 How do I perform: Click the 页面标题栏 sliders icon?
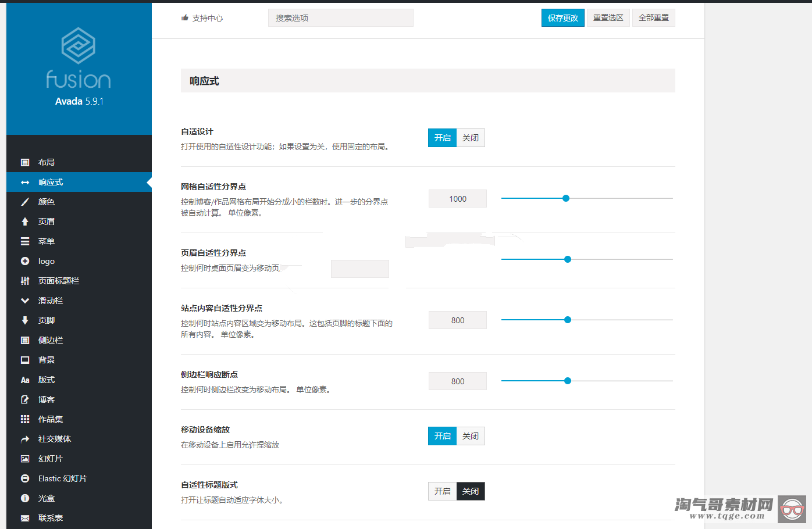(x=25, y=281)
